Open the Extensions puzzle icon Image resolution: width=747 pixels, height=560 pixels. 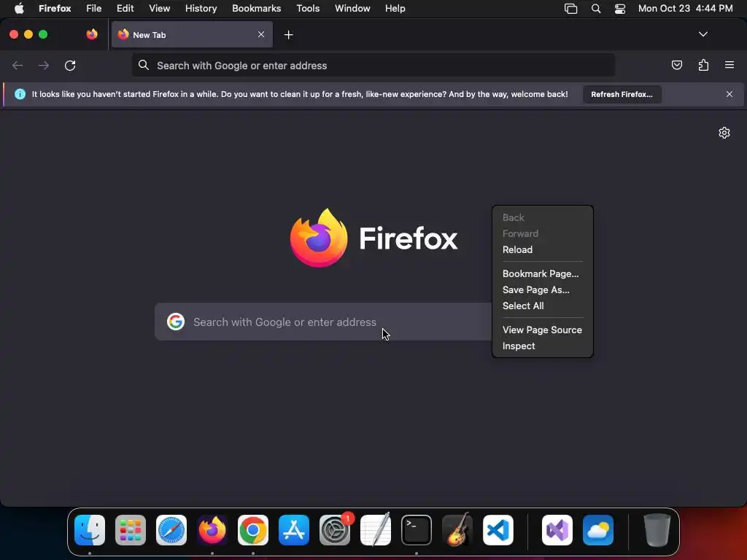tap(703, 65)
